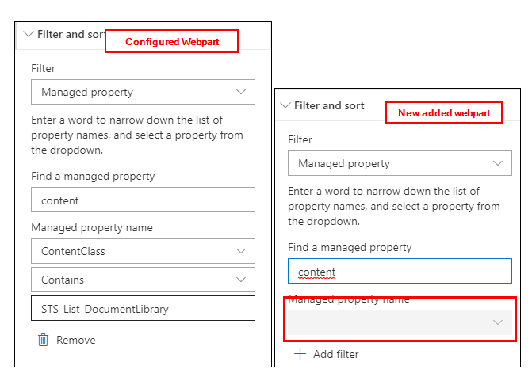Click Find a managed property label in New added webpart
The image size is (532, 392).
(x=350, y=247)
